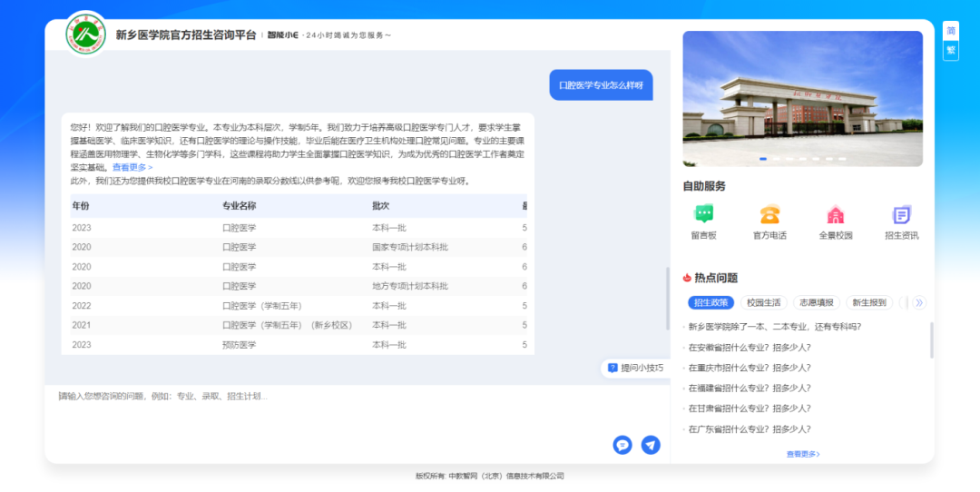Open question 在甘肃省招什么专业? 招多少人?

point(750,408)
